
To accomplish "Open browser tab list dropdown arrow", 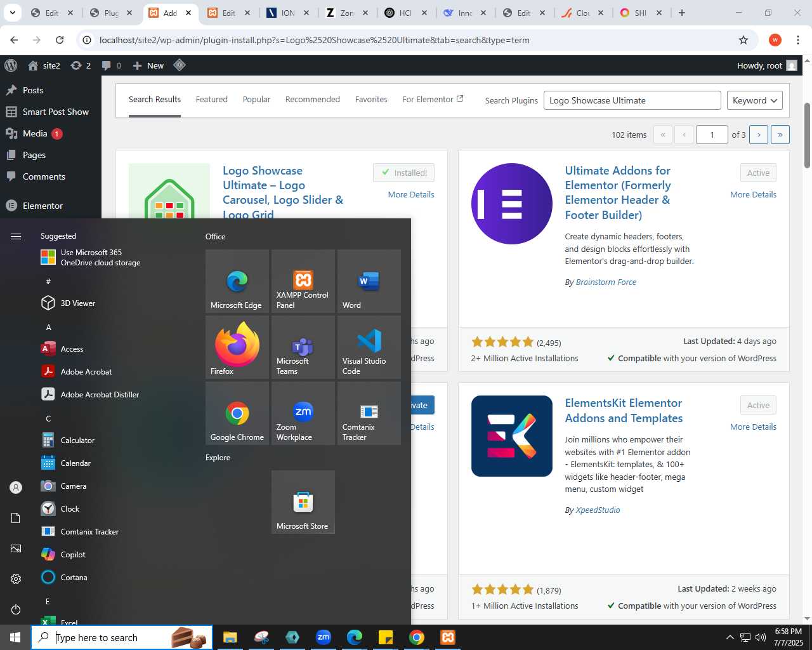I will point(12,13).
